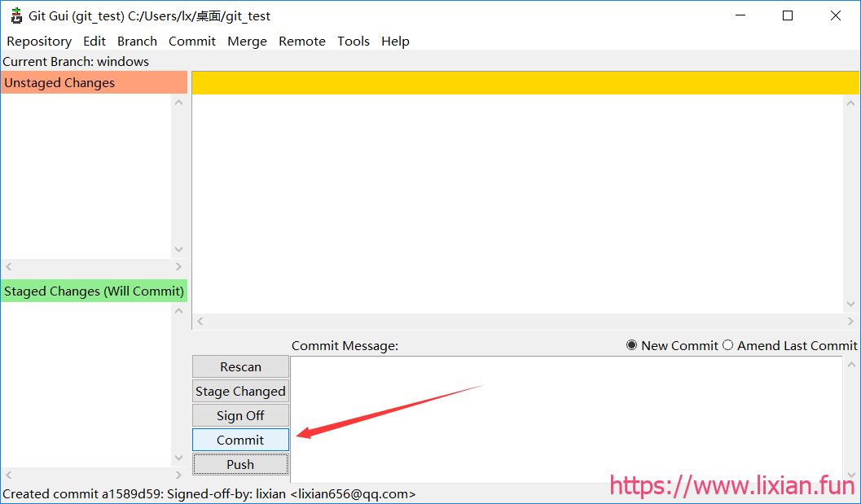Open the Tools menu
Viewport: 861px width, 504px height.
click(354, 42)
